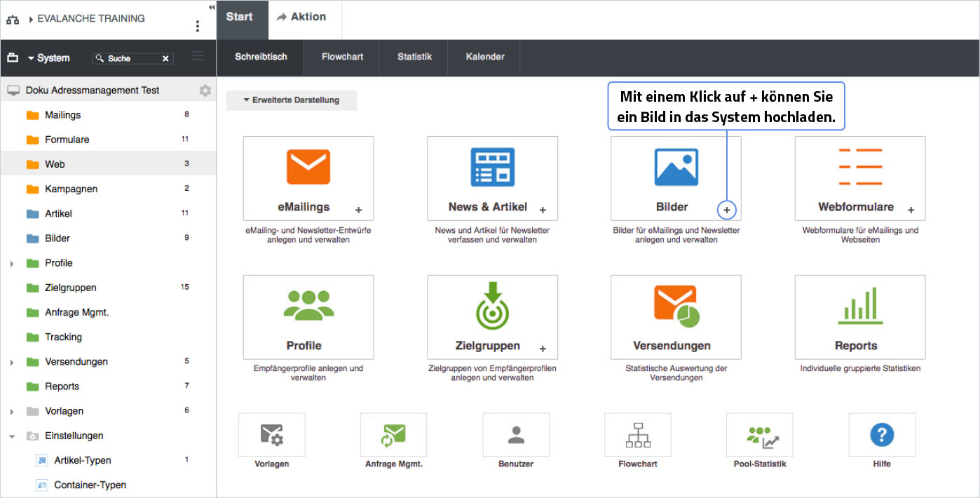Open settings gear for Doku Adressmanagement Test
Screen dimensions: 980x498
205,90
